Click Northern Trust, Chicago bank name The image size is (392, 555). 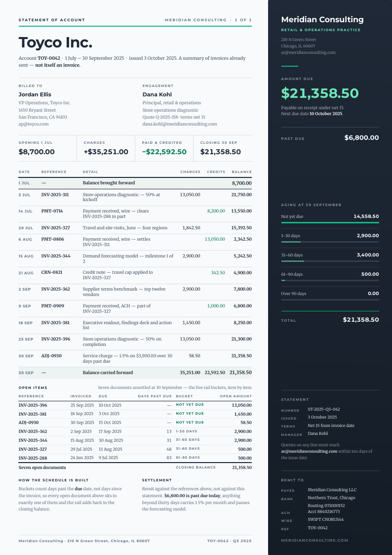pyautogui.click(x=332, y=498)
